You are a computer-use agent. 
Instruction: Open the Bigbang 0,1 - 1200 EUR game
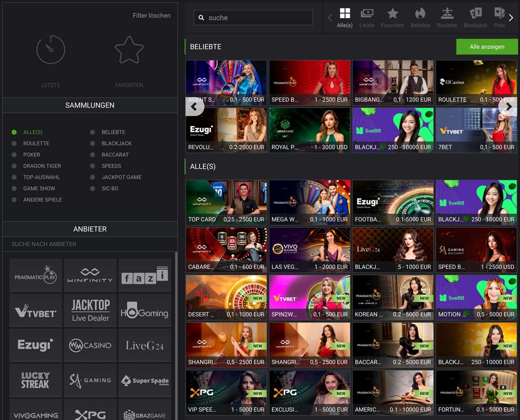[393, 83]
